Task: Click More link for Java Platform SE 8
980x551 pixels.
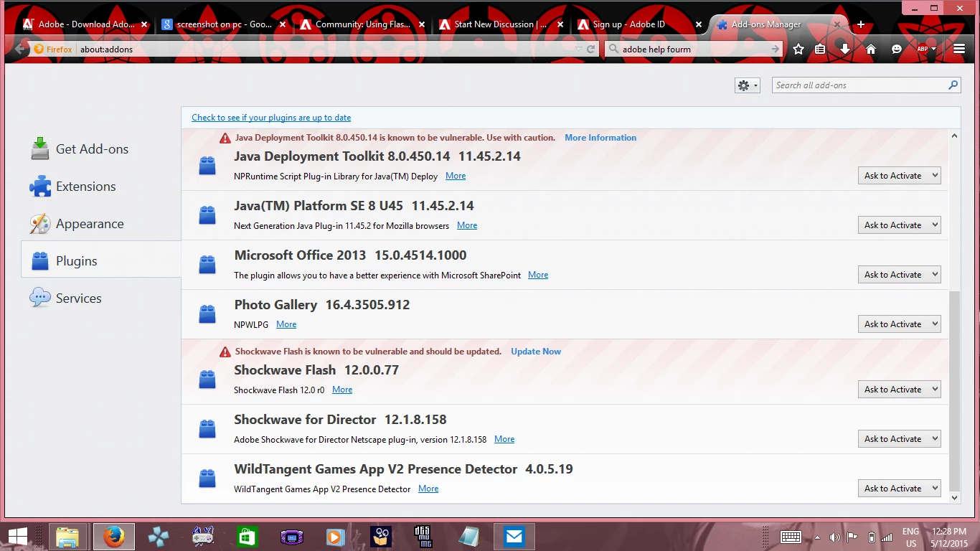Action: pyautogui.click(x=467, y=225)
